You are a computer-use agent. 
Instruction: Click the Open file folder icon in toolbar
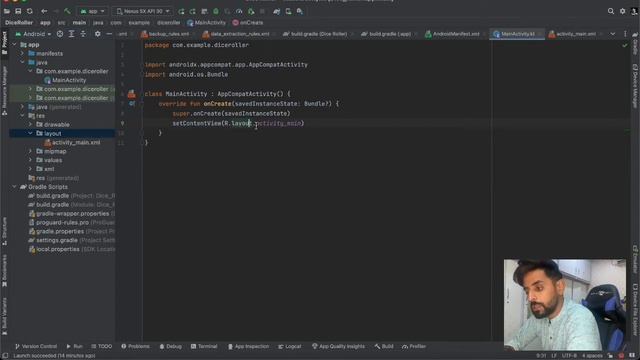[7, 11]
